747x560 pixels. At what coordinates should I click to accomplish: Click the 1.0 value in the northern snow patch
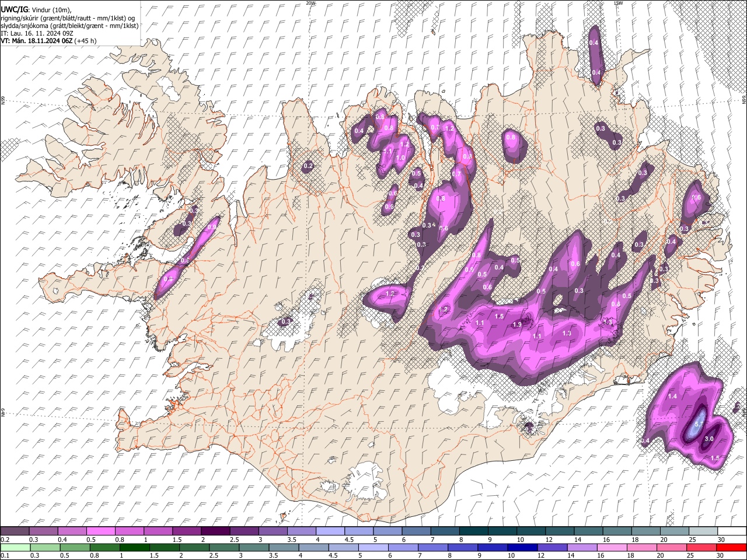(x=400, y=157)
